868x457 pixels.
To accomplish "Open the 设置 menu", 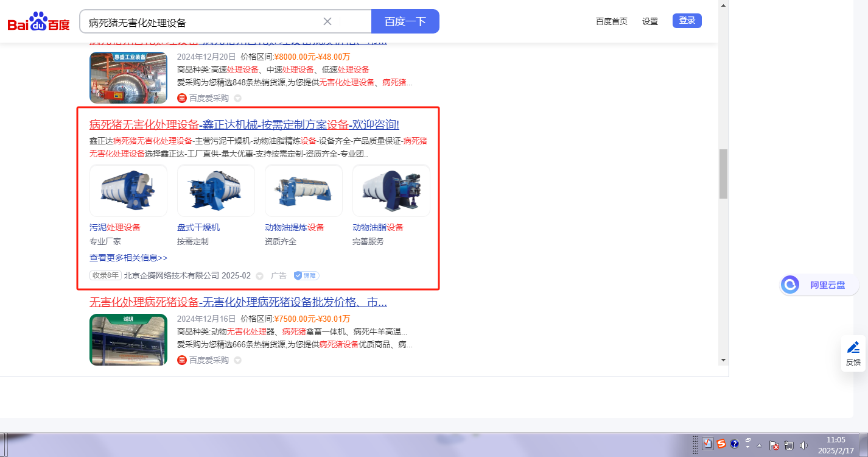I will pos(650,21).
